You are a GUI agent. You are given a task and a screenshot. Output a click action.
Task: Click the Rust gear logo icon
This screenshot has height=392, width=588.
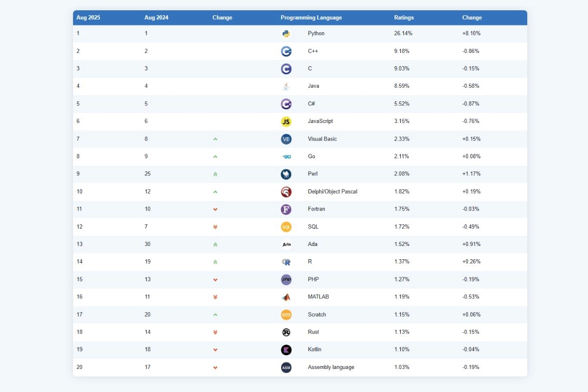[286, 332]
